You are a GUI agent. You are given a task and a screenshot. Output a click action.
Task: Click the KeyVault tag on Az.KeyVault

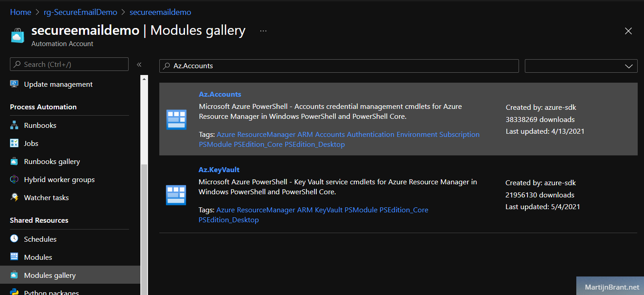point(329,210)
